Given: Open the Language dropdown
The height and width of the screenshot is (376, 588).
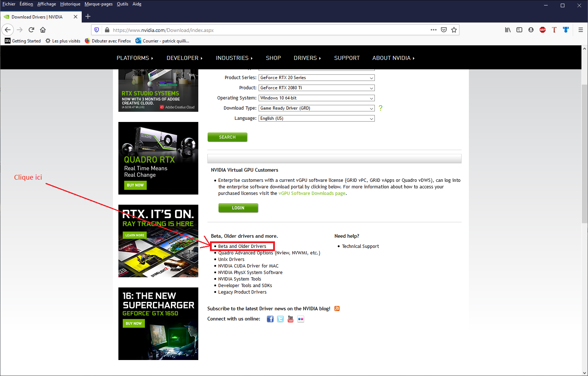Looking at the screenshot, I should pyautogui.click(x=316, y=118).
